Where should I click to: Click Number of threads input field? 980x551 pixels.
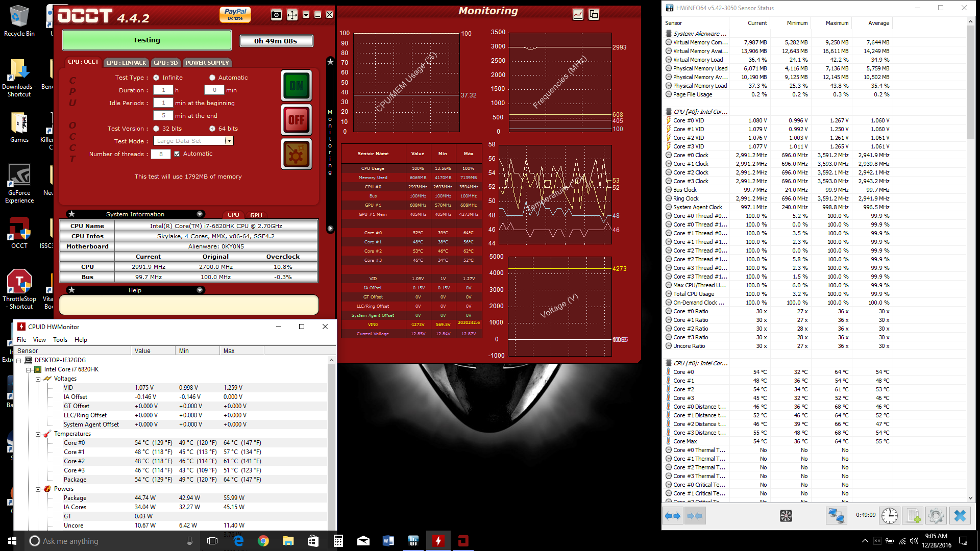(161, 154)
